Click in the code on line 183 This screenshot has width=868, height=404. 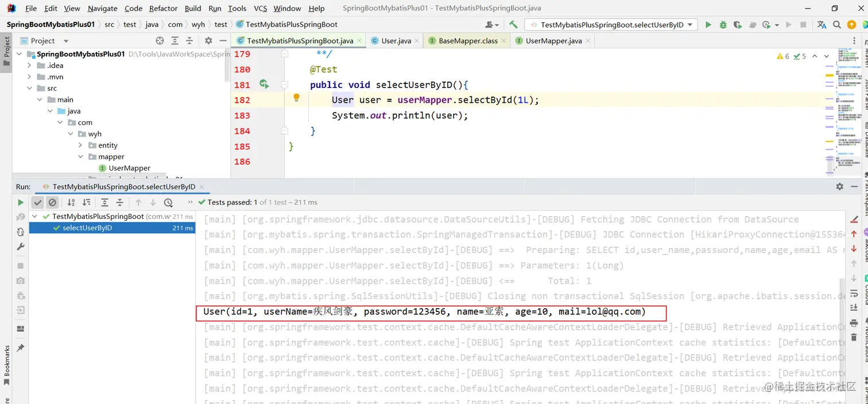click(x=400, y=116)
